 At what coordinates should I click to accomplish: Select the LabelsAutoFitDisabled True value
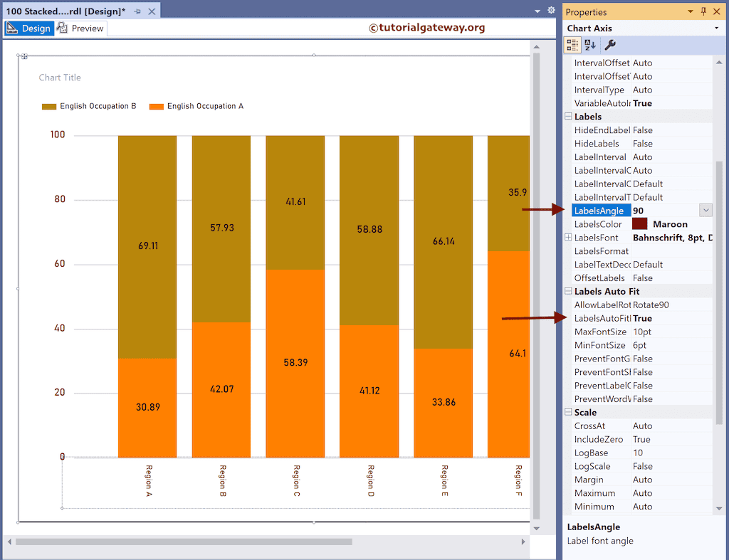pyautogui.click(x=642, y=319)
